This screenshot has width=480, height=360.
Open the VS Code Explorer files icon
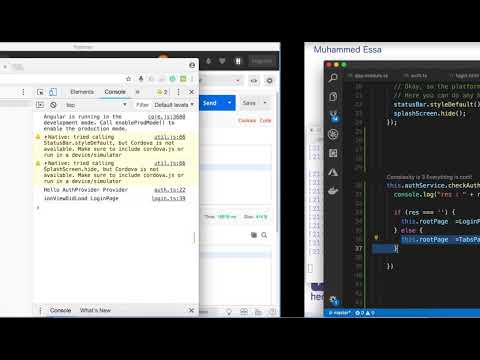pos(333,97)
